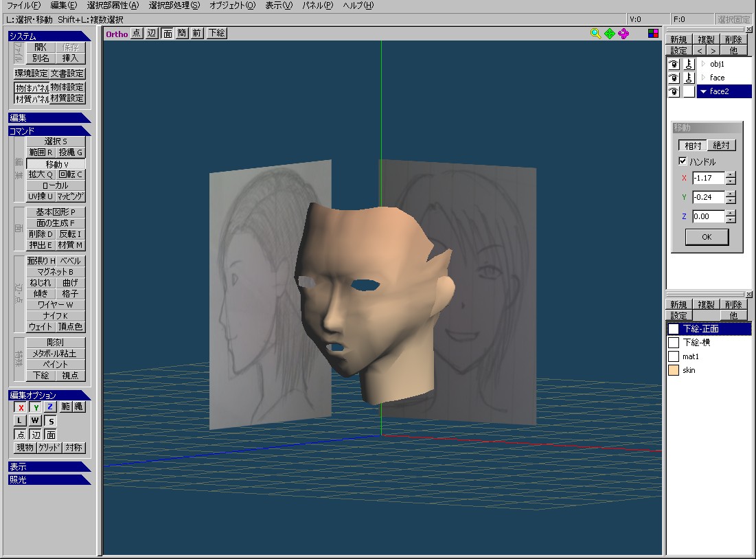Screen dimensions: 756x559
Task: Click OK in the 移動 panel
Action: [x=707, y=237]
